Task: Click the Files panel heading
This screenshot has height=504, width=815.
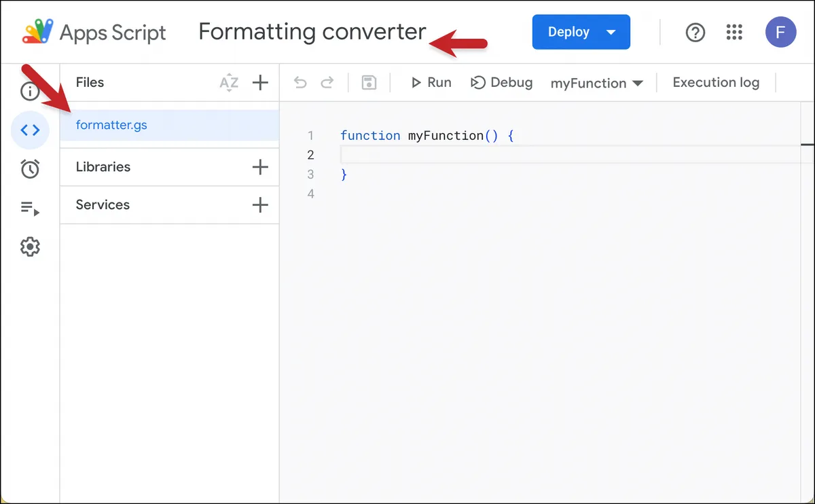Action: pyautogui.click(x=90, y=83)
